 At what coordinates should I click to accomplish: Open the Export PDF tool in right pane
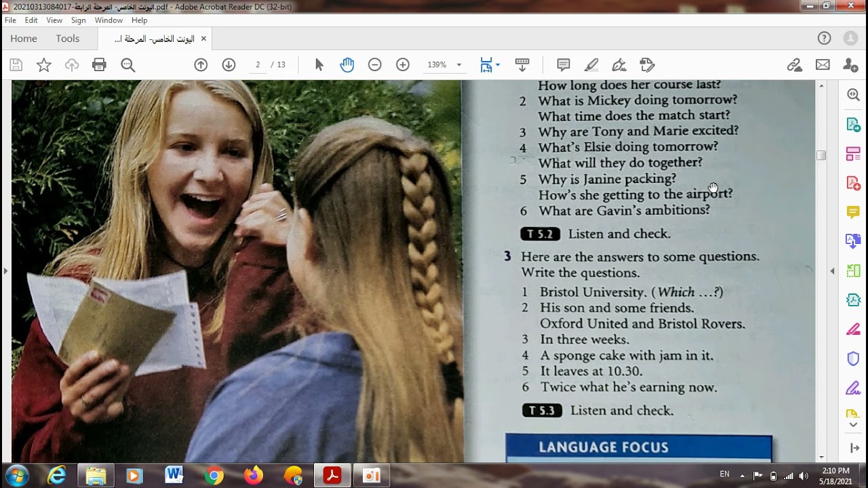coord(853,125)
